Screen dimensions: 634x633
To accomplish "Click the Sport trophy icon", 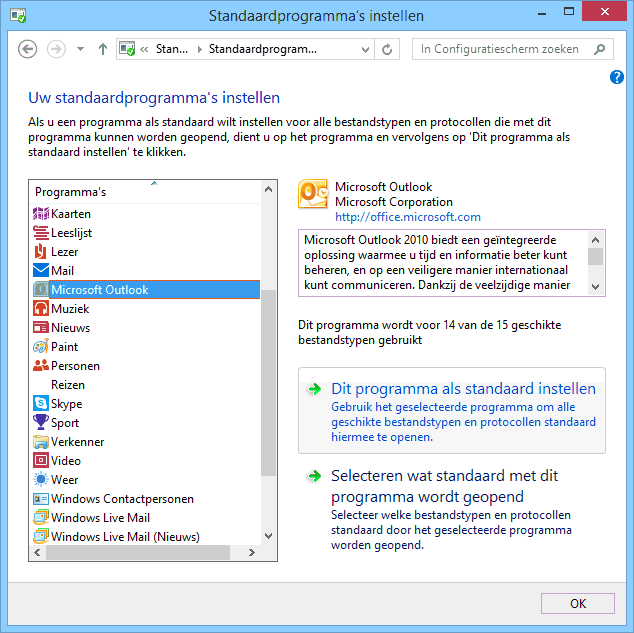I will point(40,423).
